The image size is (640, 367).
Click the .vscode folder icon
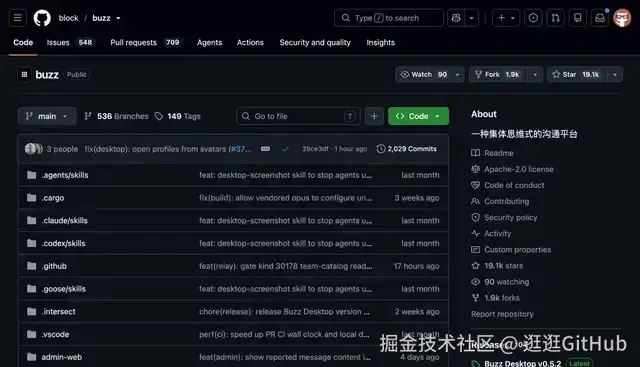[x=31, y=334]
